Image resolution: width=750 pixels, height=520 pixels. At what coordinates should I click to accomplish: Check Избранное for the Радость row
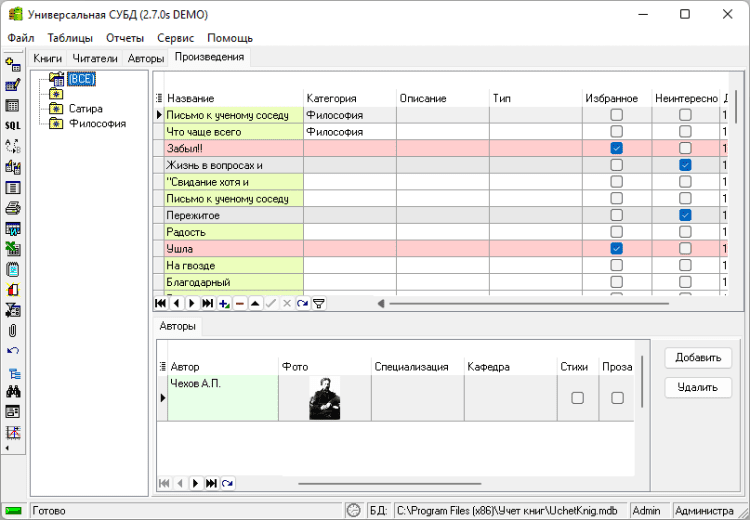617,232
